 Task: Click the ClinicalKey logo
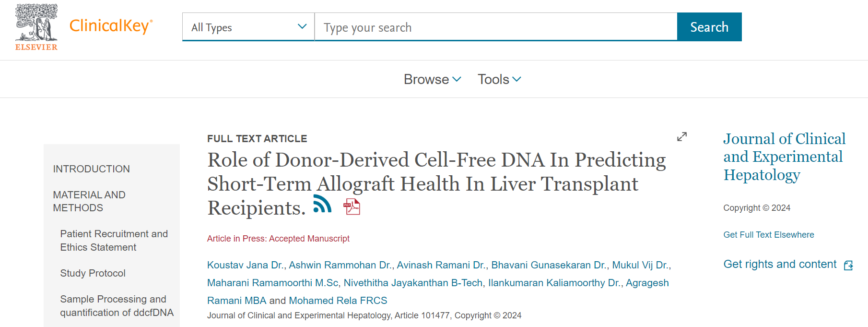[x=111, y=26]
